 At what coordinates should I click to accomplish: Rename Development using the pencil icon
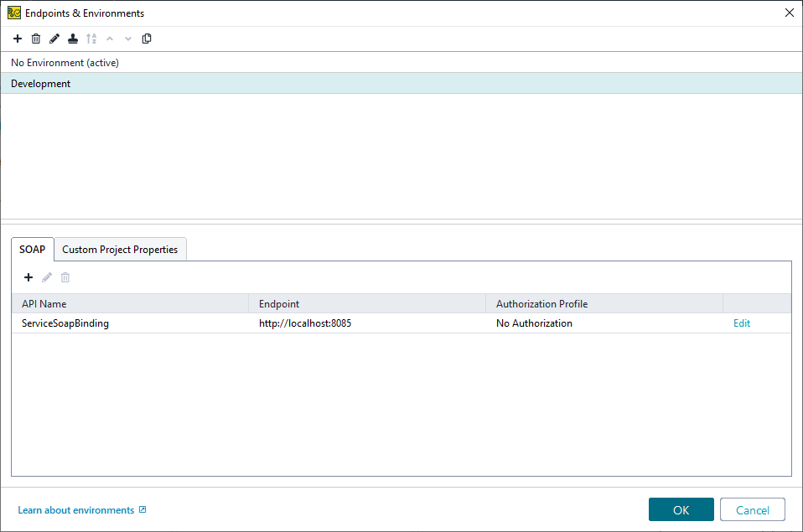coord(54,39)
